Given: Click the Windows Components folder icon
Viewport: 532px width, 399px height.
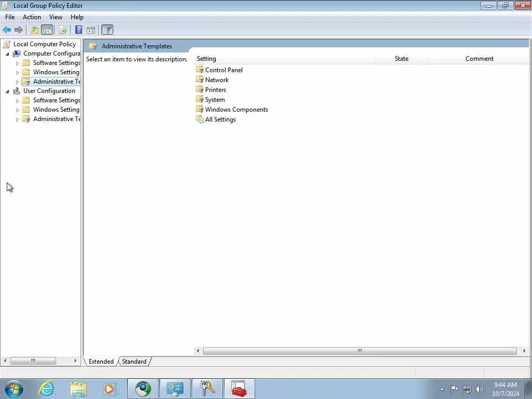Looking at the screenshot, I should (200, 109).
